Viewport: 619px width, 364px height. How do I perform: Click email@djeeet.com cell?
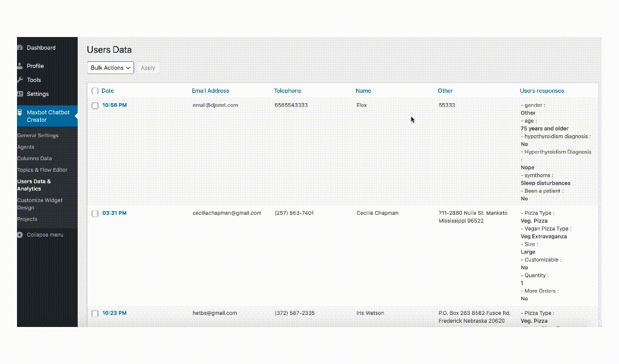point(215,105)
